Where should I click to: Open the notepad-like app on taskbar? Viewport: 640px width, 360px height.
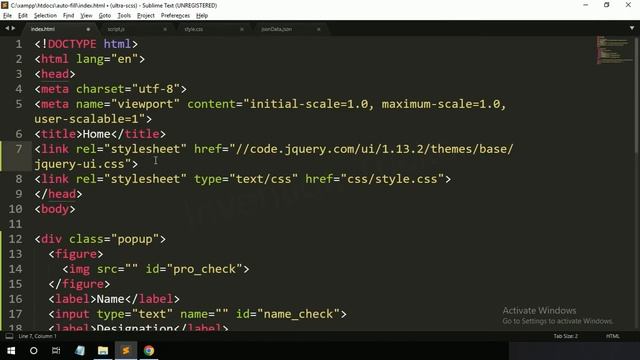[80, 351]
